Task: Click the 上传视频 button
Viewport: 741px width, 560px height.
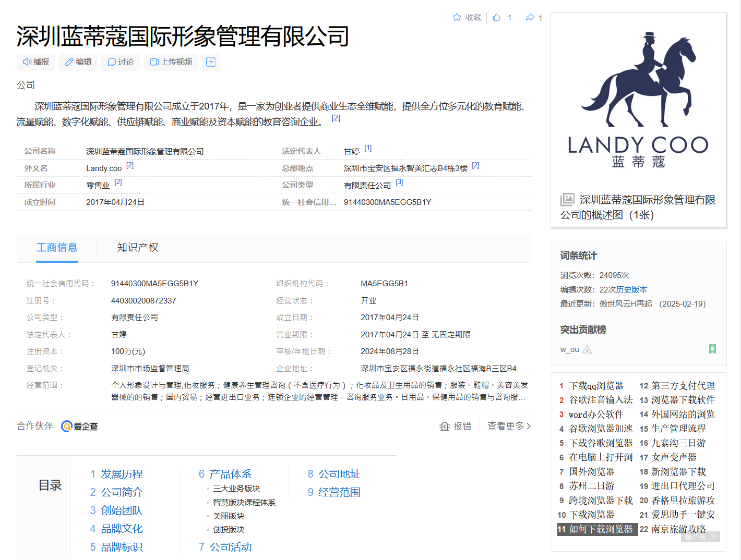Action: pyautogui.click(x=171, y=62)
